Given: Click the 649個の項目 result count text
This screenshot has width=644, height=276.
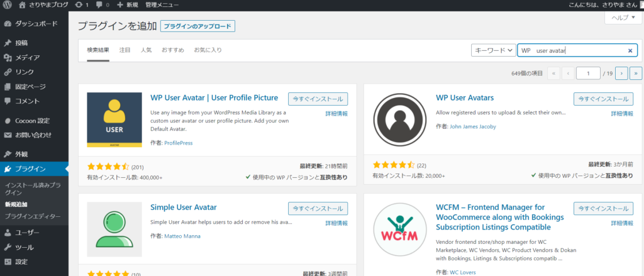Looking at the screenshot, I should pos(527,73).
